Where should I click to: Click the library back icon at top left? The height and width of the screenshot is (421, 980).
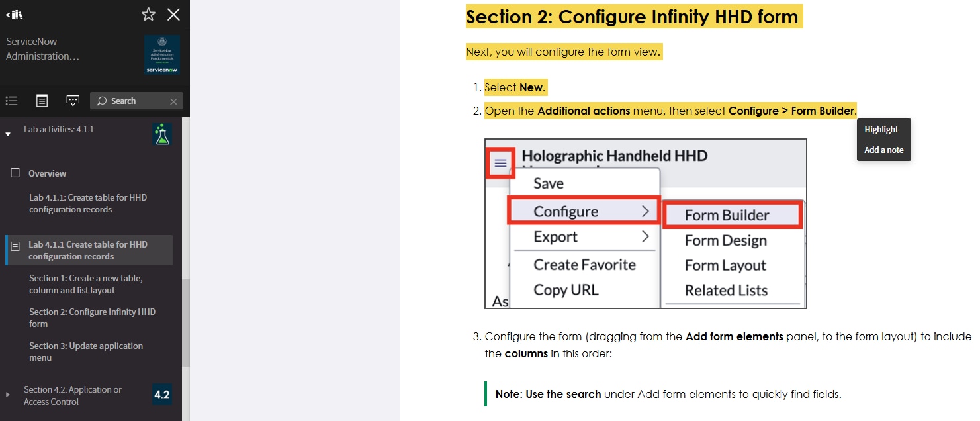(x=15, y=15)
